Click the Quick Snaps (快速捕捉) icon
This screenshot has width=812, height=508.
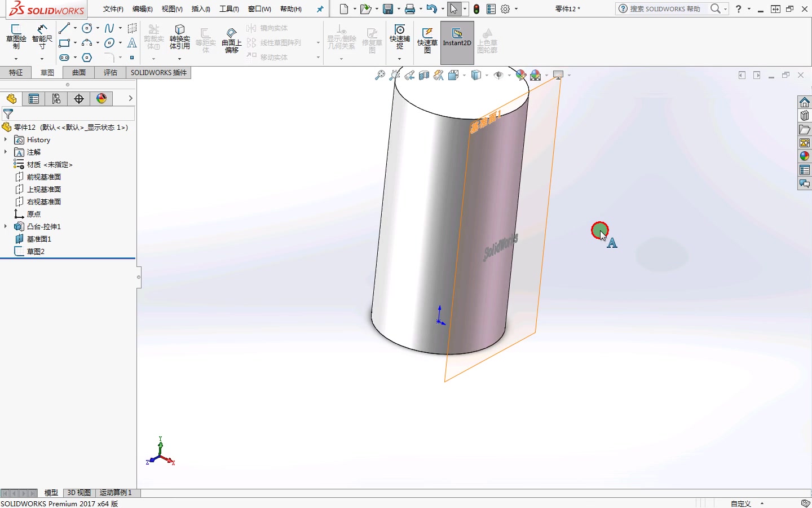(x=400, y=37)
